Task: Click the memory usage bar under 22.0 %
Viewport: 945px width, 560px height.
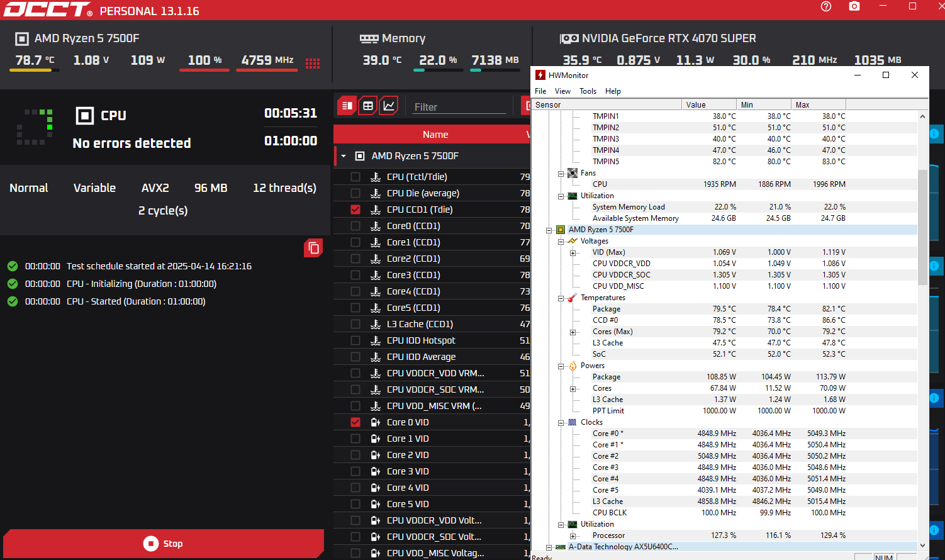Action: (438, 70)
